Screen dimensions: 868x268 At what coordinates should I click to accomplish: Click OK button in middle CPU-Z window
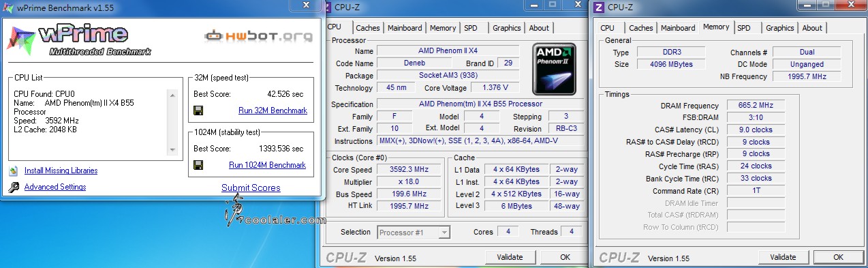[x=565, y=257]
